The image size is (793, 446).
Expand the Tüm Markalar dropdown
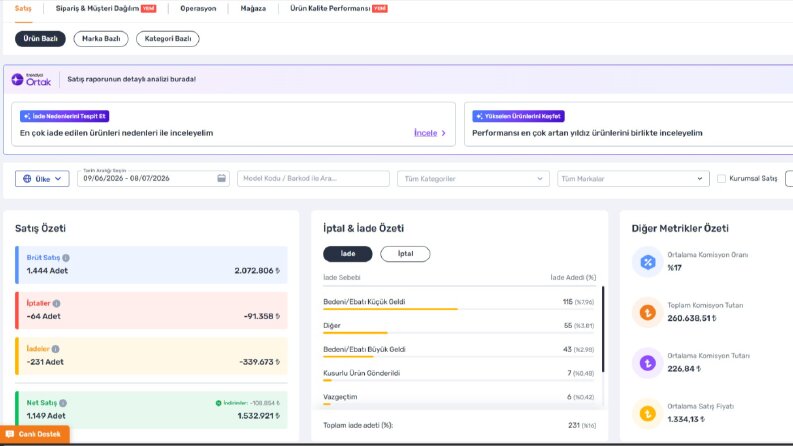[633, 179]
